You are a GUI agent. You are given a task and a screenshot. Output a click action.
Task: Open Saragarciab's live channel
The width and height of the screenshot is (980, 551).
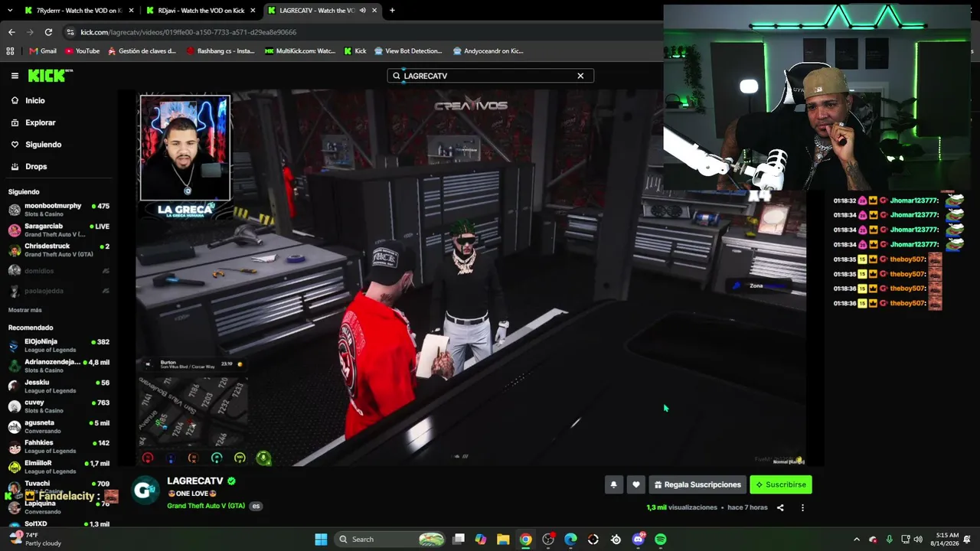pyautogui.click(x=59, y=230)
